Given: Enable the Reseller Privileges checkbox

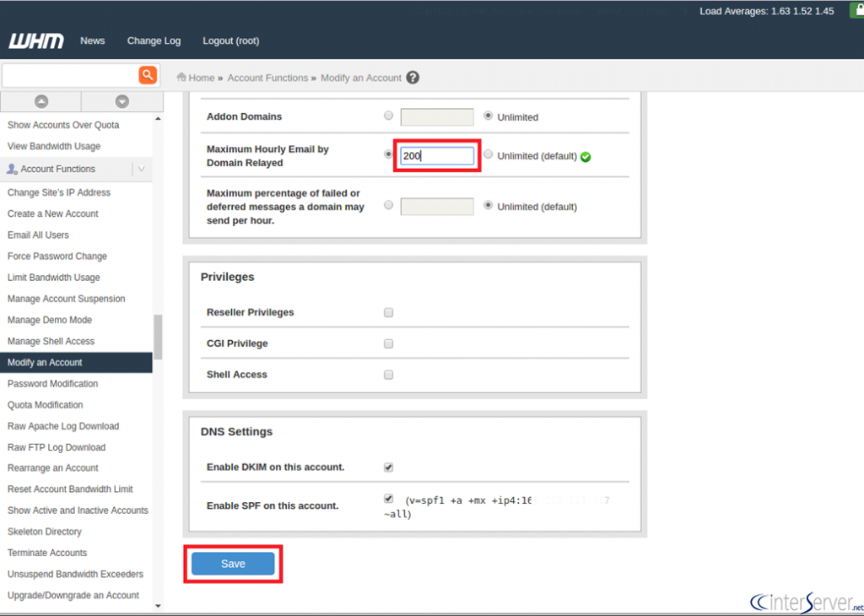Looking at the screenshot, I should click(388, 312).
